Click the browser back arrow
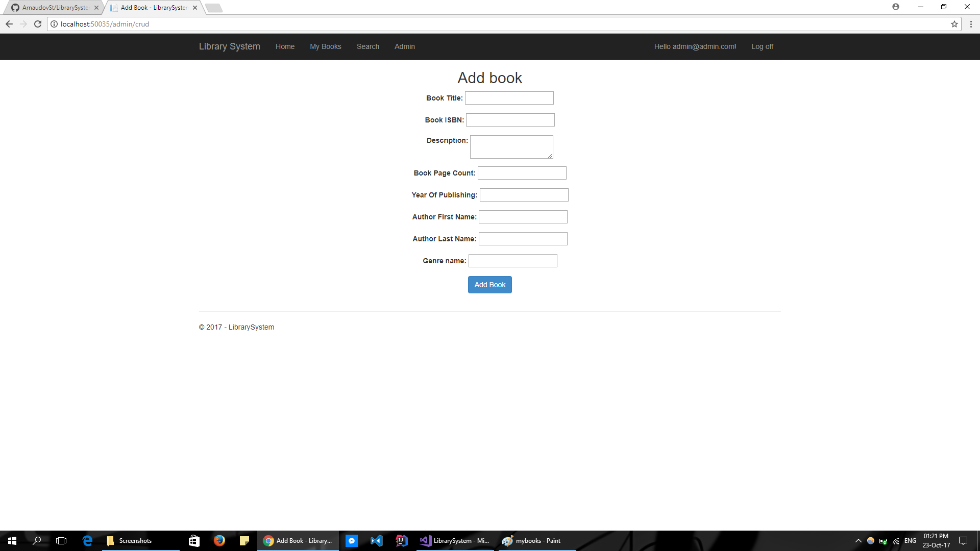 (9, 24)
